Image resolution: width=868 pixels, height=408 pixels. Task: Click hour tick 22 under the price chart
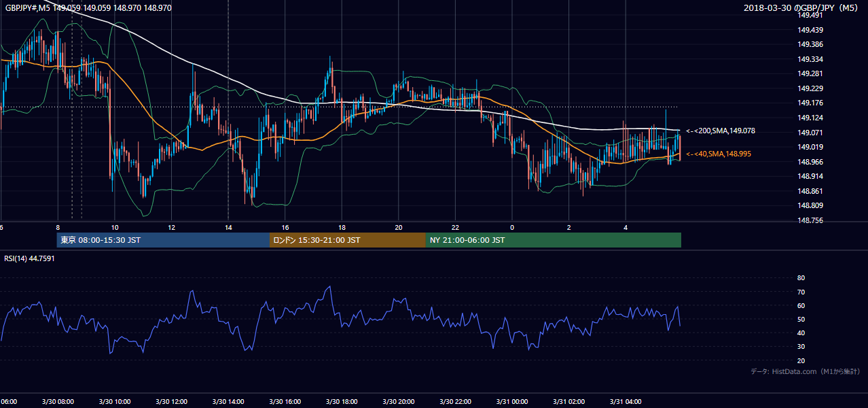click(455, 228)
